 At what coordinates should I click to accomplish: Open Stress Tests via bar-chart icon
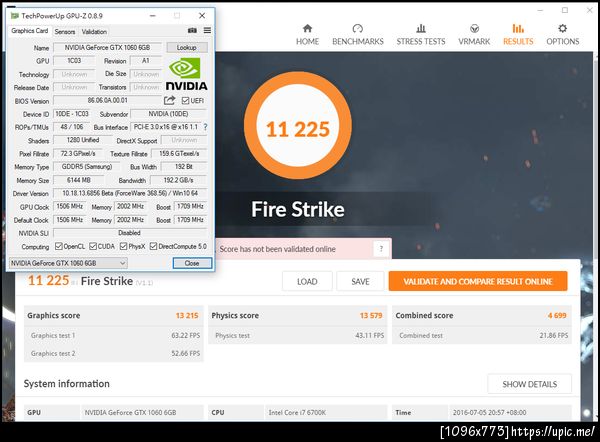(421, 29)
